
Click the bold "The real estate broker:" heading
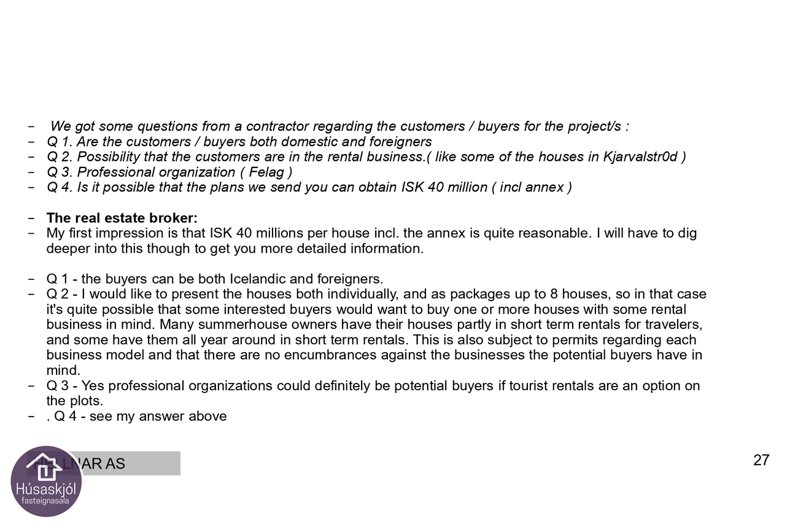pyautogui.click(x=122, y=218)
